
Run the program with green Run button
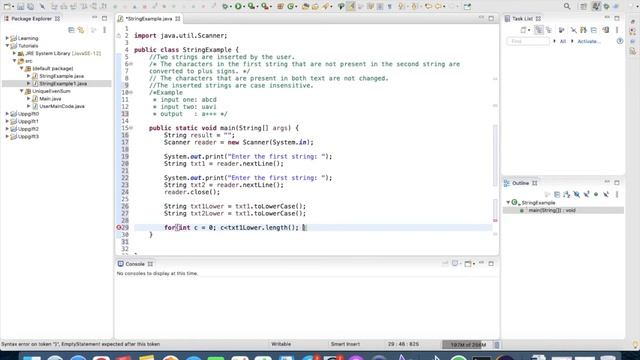(238, 7)
